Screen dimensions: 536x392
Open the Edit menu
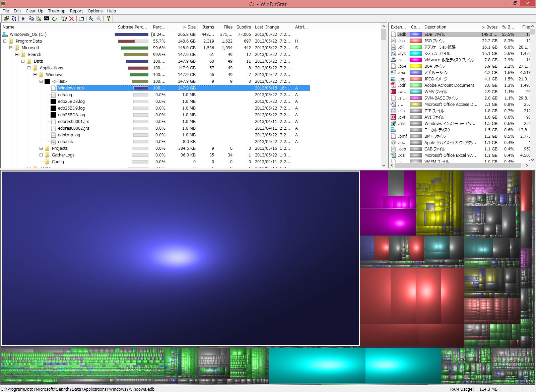click(x=17, y=11)
